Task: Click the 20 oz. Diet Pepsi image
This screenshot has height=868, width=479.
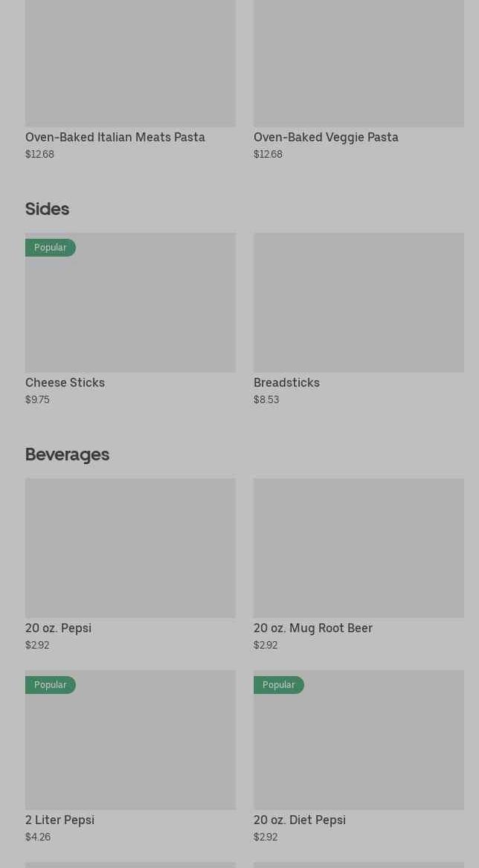Action: [x=359, y=748]
